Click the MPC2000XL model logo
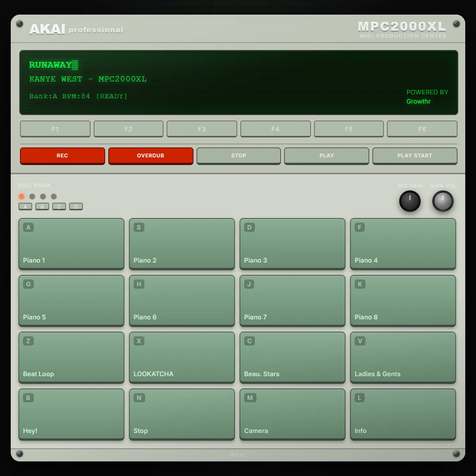 402,26
